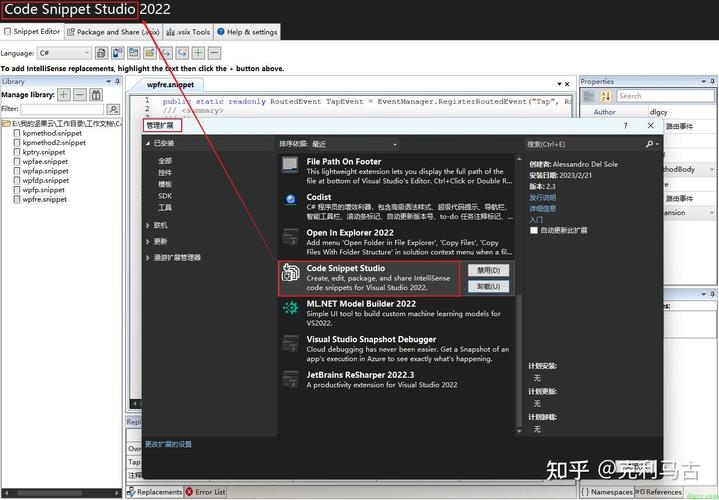
Task: Click the Open In Explorer 2022 icon
Action: (290, 236)
